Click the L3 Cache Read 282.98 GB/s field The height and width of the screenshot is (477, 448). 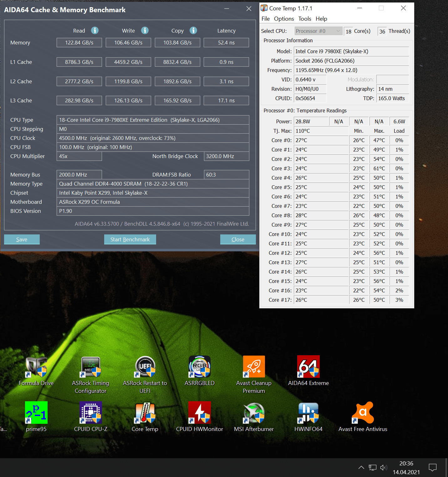click(79, 100)
